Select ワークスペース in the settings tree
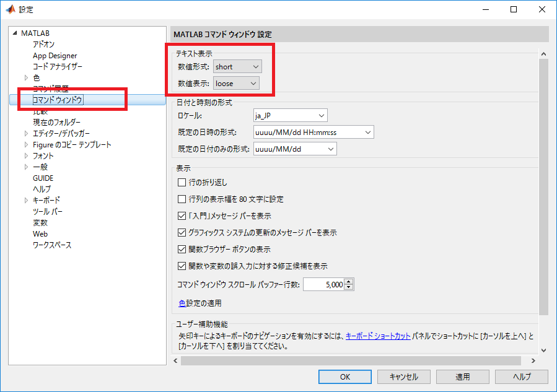Screen dimensions: 557x392 (x=52, y=245)
